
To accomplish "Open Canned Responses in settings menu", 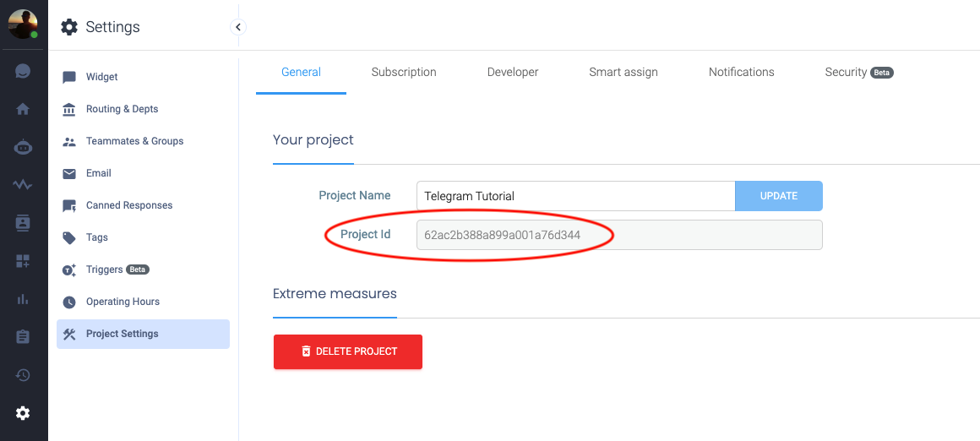I will click(x=128, y=205).
